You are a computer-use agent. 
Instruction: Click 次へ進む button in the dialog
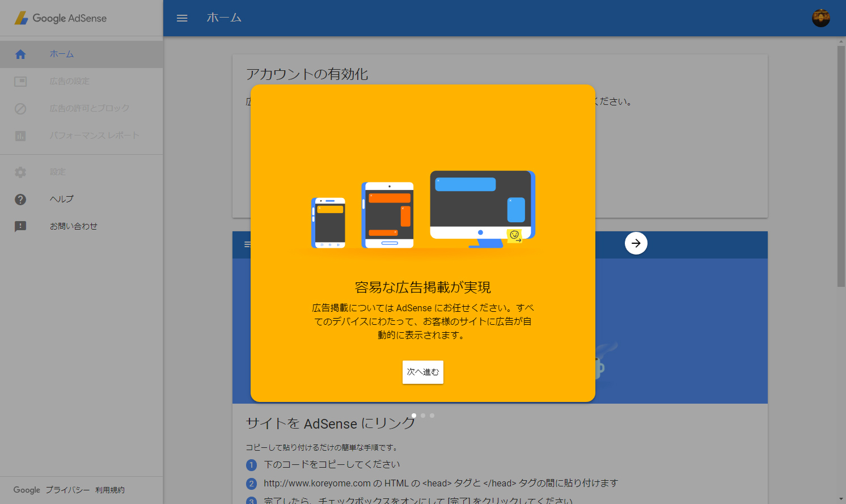coord(423,372)
